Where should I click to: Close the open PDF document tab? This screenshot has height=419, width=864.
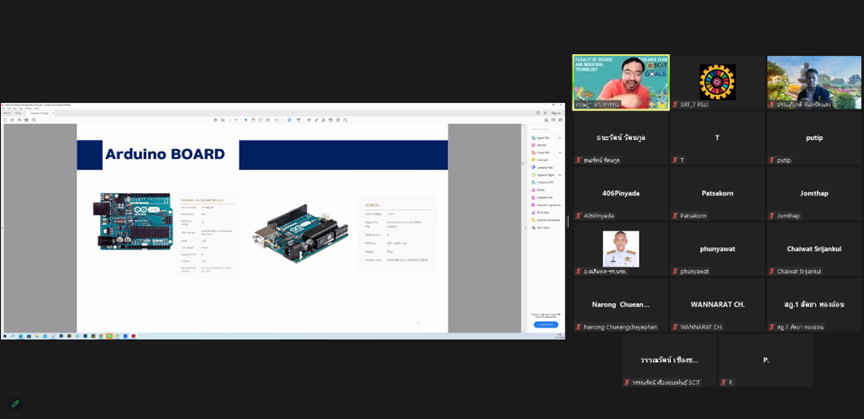point(53,113)
